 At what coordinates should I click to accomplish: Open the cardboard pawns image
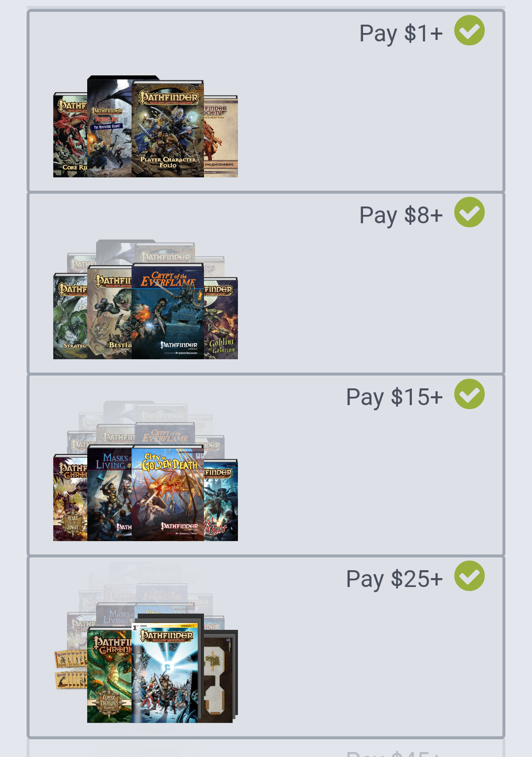click(x=70, y=669)
